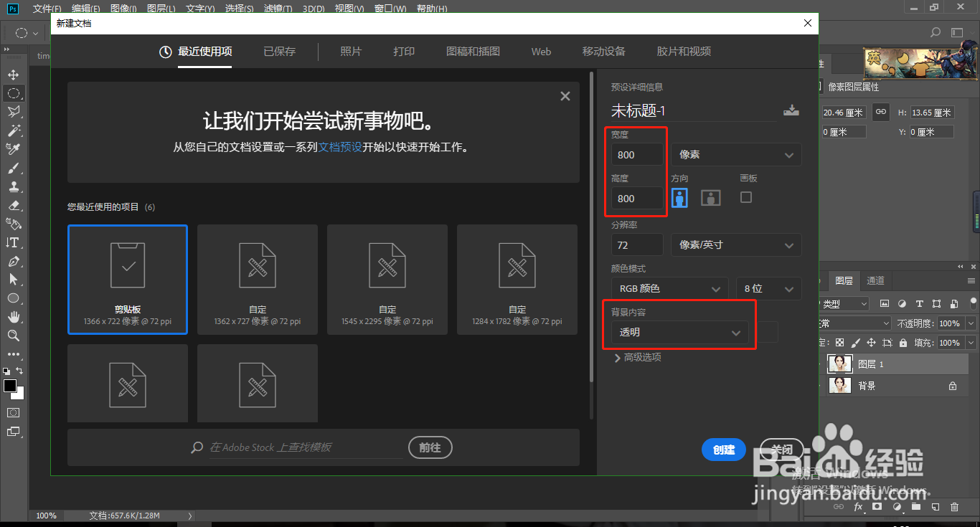Select the Magic Wand tool
Screen dimensions: 980x527
(13, 130)
